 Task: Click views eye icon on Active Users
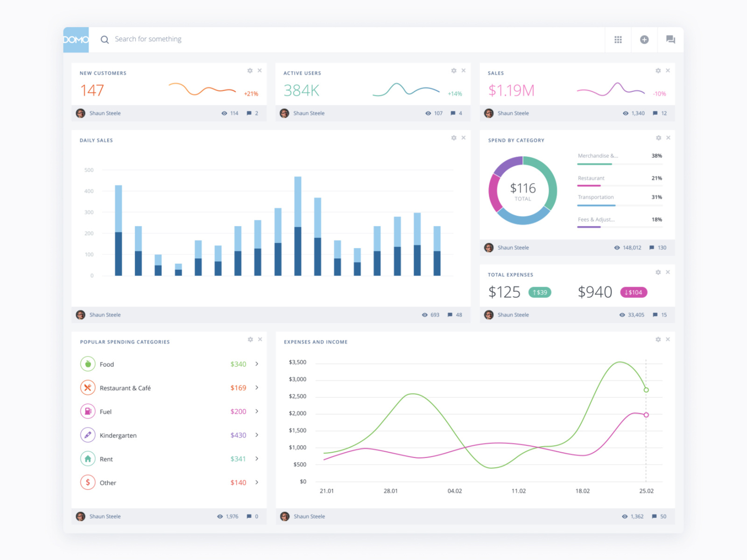pos(428,113)
